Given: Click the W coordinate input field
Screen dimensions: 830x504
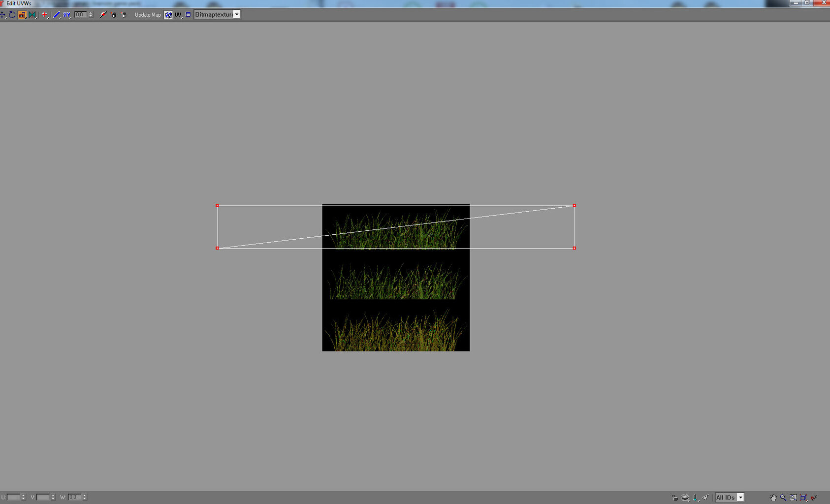Looking at the screenshot, I should pos(74,497).
